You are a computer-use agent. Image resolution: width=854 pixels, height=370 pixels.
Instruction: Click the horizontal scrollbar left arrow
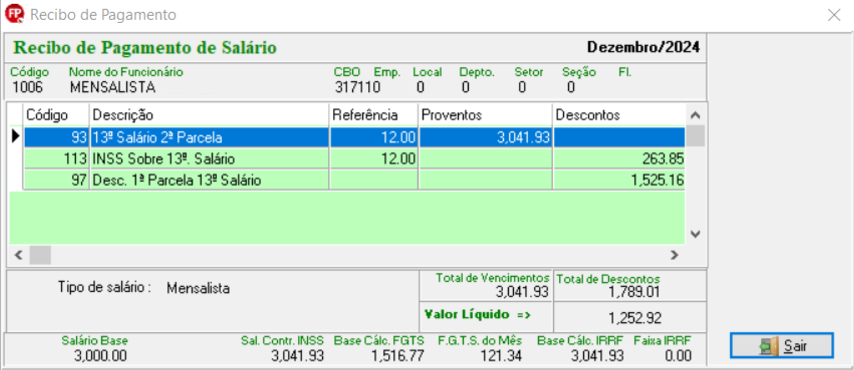click(19, 254)
